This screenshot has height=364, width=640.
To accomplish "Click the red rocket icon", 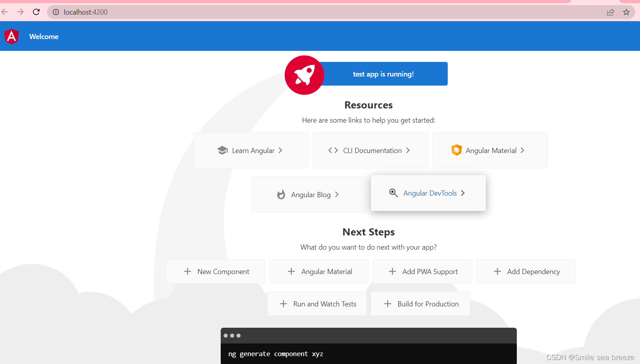I will [304, 75].
